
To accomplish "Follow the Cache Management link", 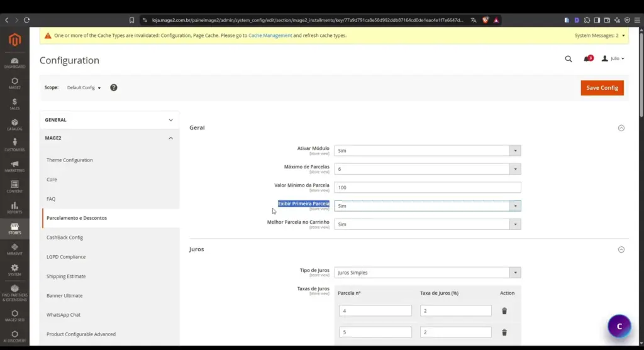I will point(270,36).
